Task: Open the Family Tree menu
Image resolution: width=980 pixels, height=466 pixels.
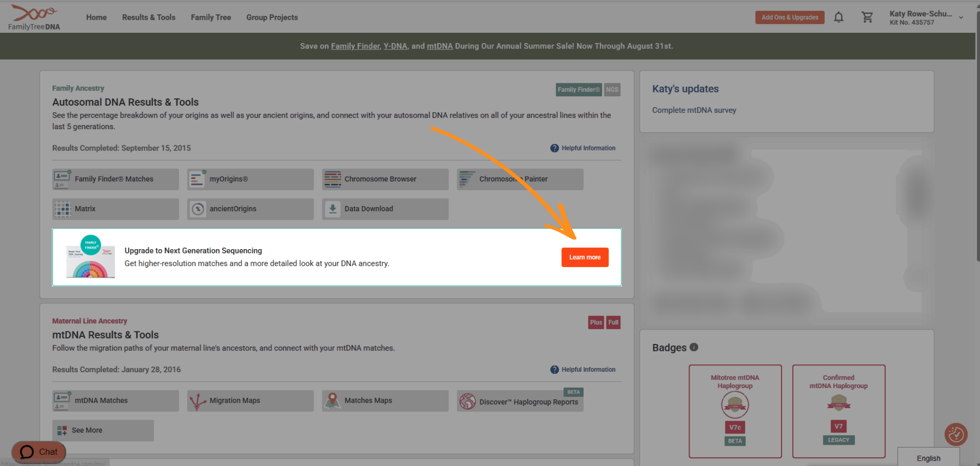Action: point(211,17)
